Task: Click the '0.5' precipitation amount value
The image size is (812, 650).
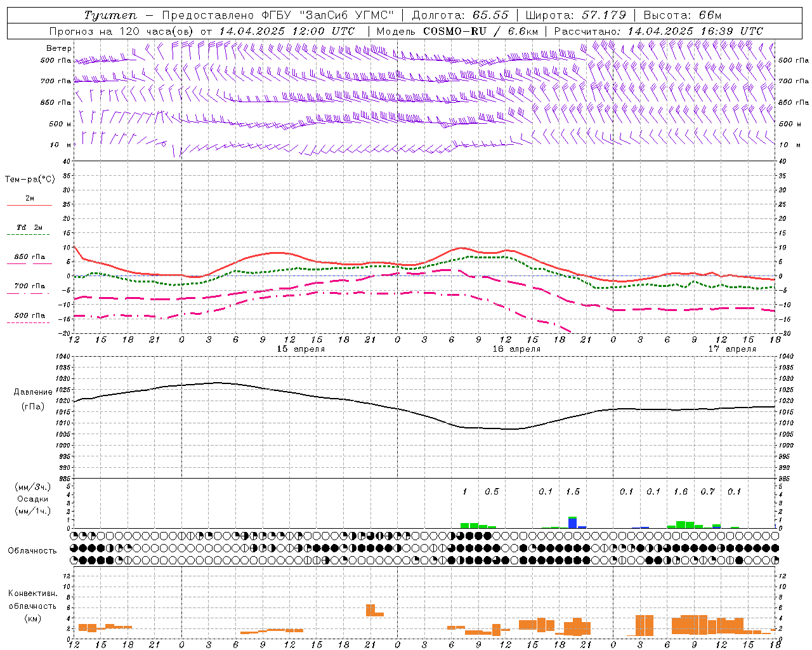Action: [x=492, y=492]
